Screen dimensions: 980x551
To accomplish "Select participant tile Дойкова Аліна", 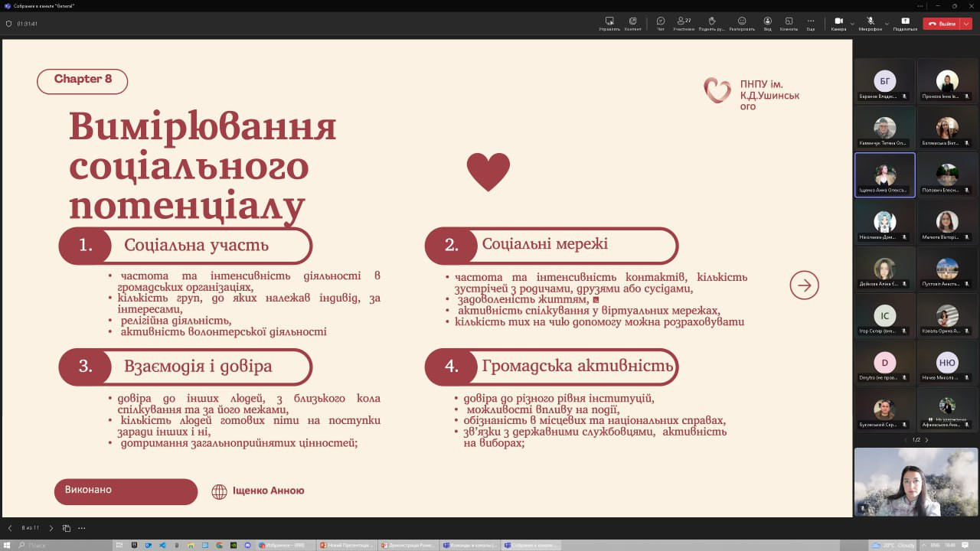I will click(x=885, y=269).
